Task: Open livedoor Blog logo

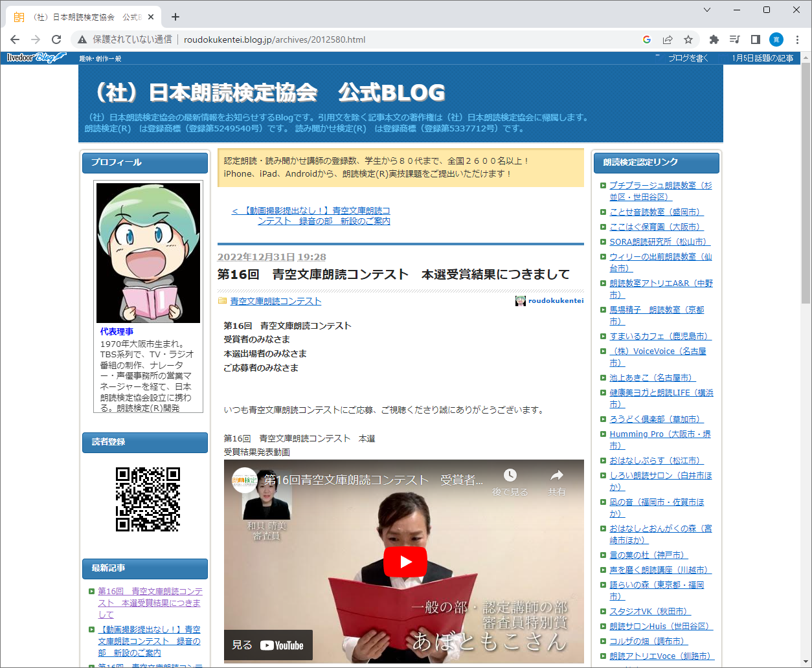Action: click(x=36, y=58)
